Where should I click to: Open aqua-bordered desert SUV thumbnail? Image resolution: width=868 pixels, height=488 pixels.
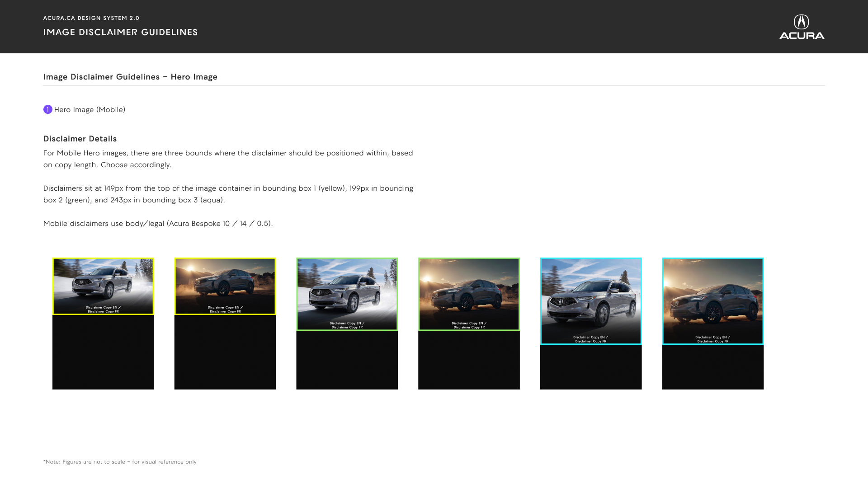(x=713, y=301)
